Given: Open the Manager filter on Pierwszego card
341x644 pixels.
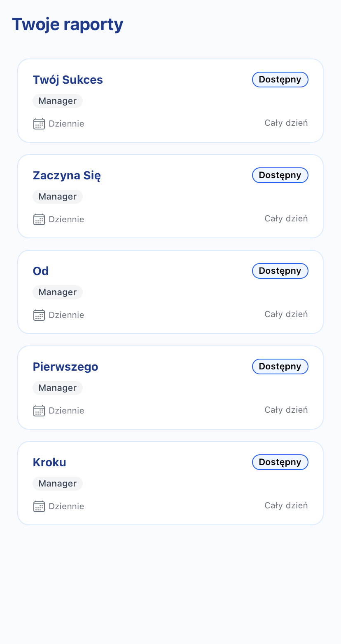Looking at the screenshot, I should coord(57,388).
